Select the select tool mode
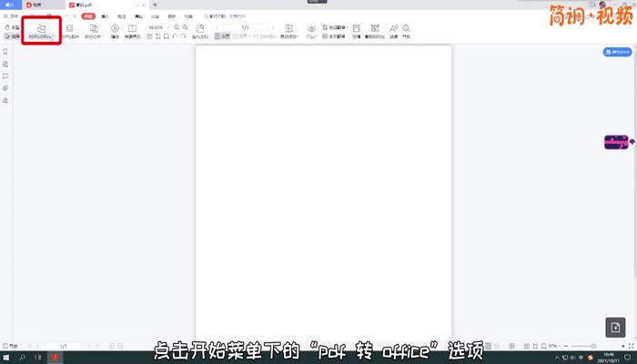 pos(11,36)
